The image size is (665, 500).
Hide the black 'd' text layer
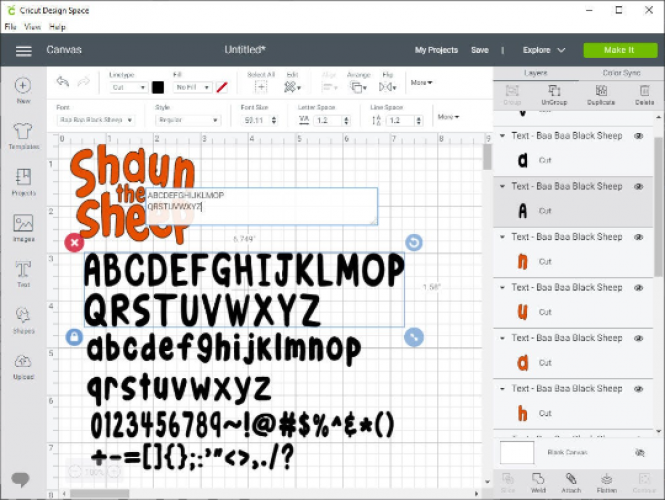pos(639,136)
